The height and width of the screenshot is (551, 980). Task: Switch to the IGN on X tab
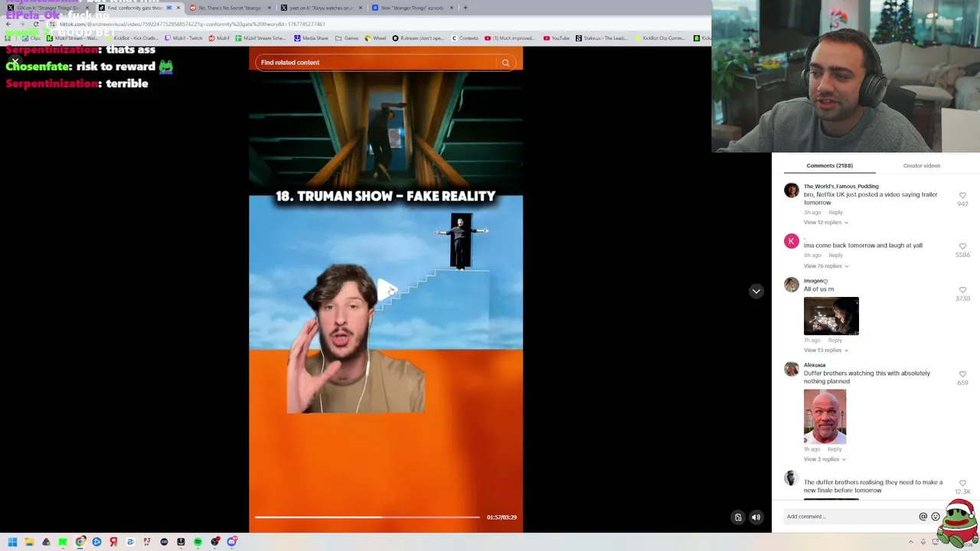(46, 8)
